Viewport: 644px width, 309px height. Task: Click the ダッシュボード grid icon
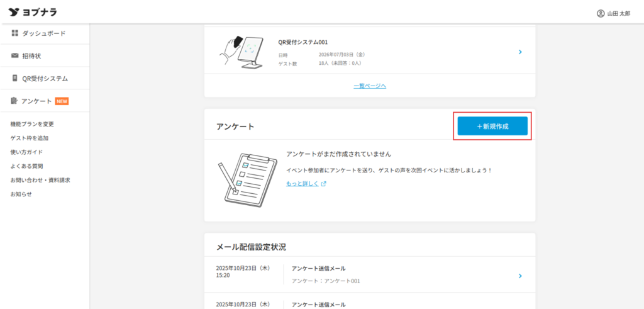pyautogui.click(x=15, y=33)
